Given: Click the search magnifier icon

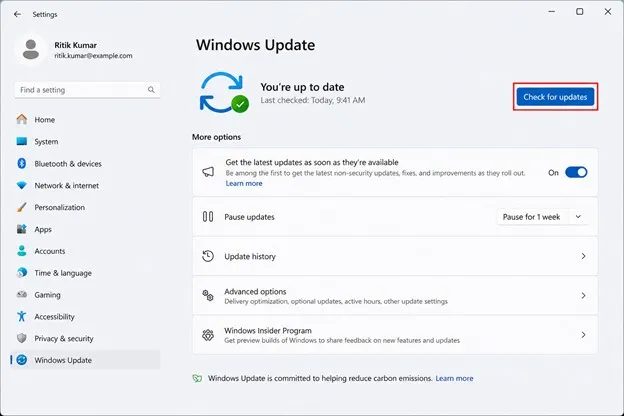Looking at the screenshot, I should click(151, 90).
